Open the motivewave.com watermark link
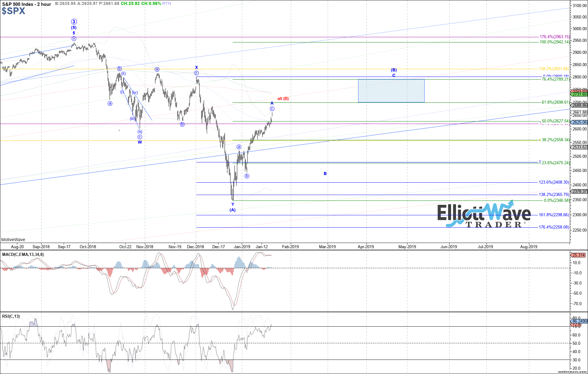588x374 pixels. coord(572,372)
